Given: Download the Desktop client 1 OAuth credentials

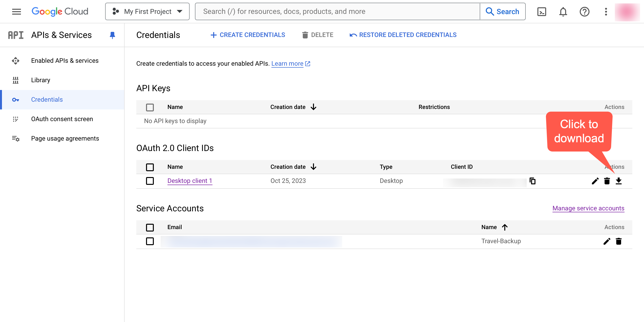Looking at the screenshot, I should tap(618, 181).
